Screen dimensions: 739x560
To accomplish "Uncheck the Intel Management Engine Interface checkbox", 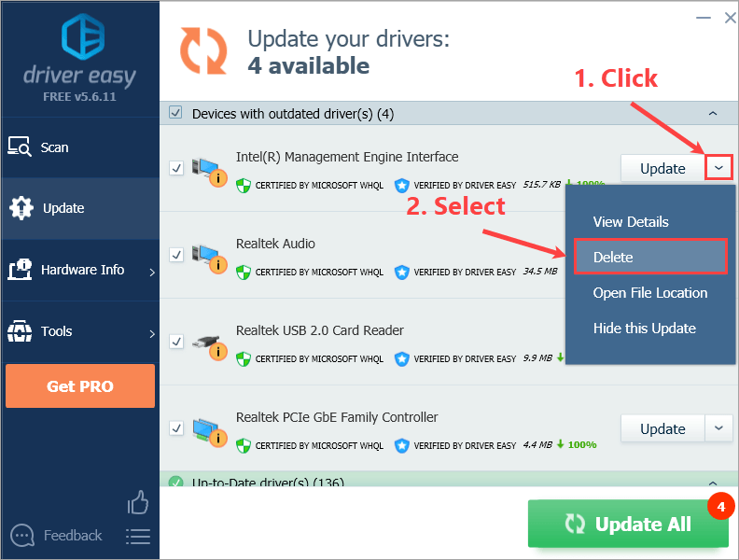I will tap(176, 168).
